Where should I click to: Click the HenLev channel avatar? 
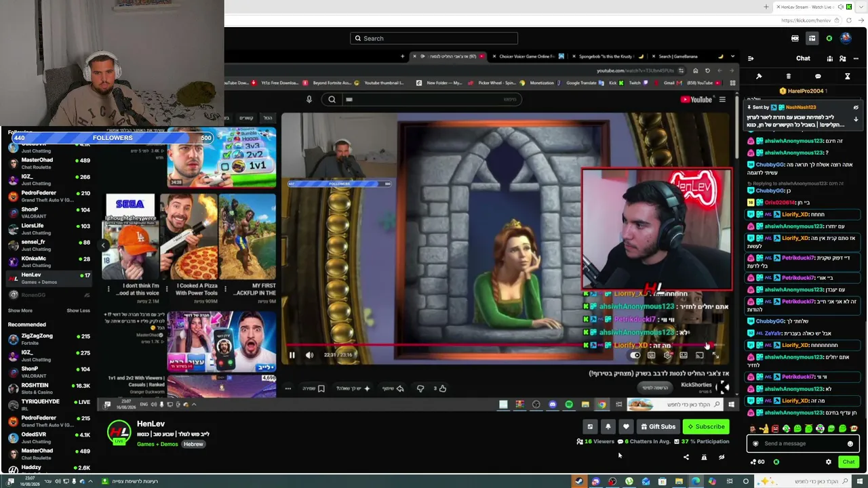pyautogui.click(x=119, y=432)
